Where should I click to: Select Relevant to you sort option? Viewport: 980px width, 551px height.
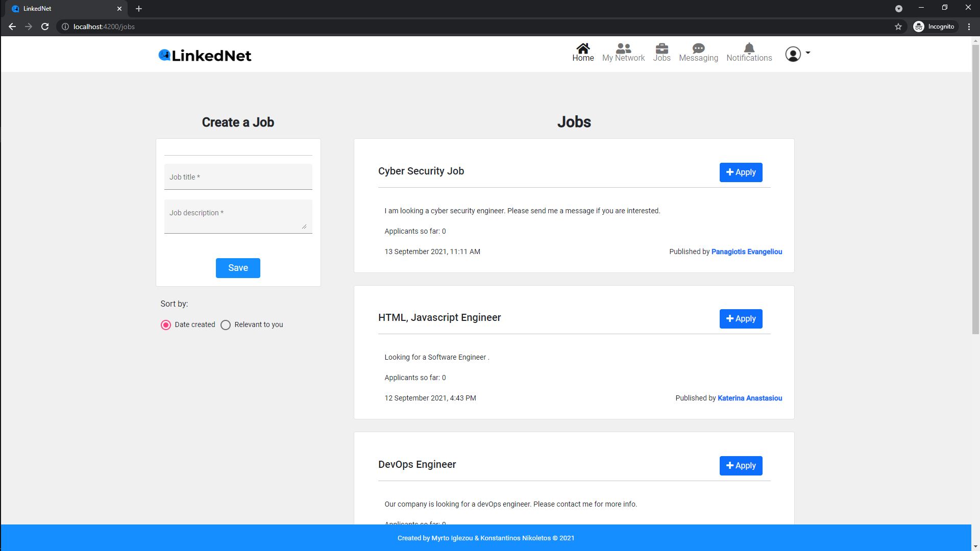click(x=226, y=325)
